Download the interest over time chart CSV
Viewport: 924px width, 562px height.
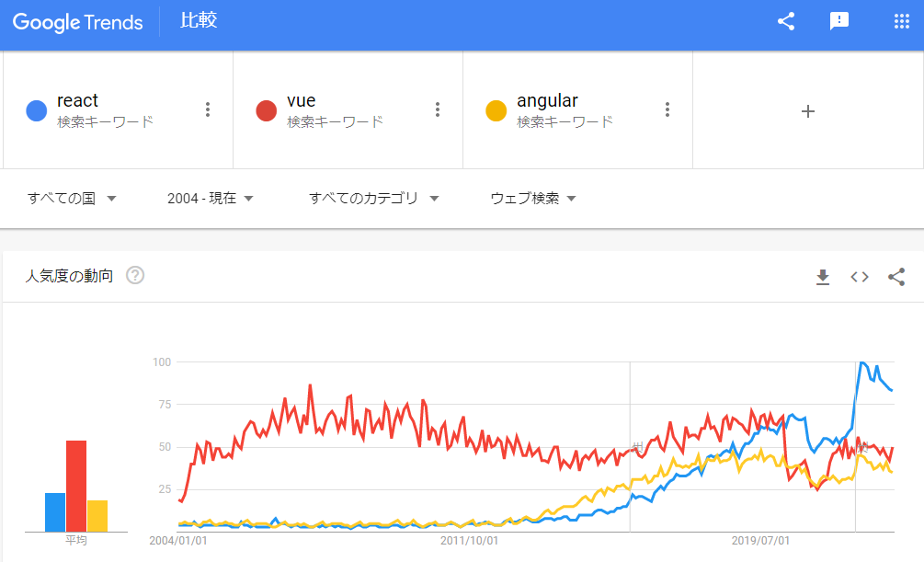pos(823,277)
